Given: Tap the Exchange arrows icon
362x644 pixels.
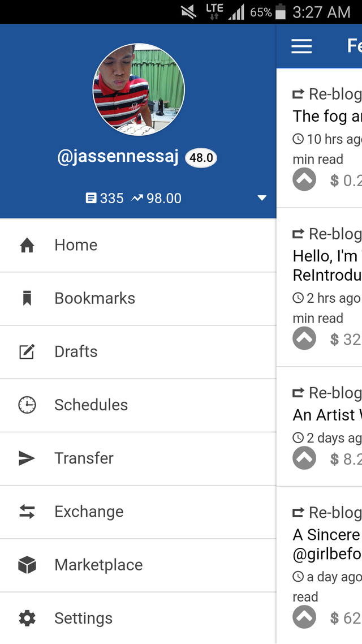Looking at the screenshot, I should 27,512.
